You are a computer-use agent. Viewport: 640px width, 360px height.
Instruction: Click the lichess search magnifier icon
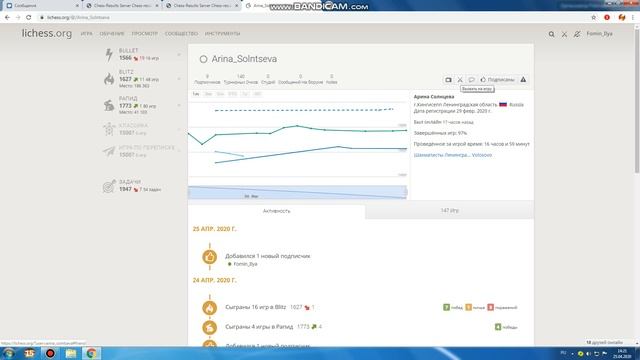click(x=551, y=34)
